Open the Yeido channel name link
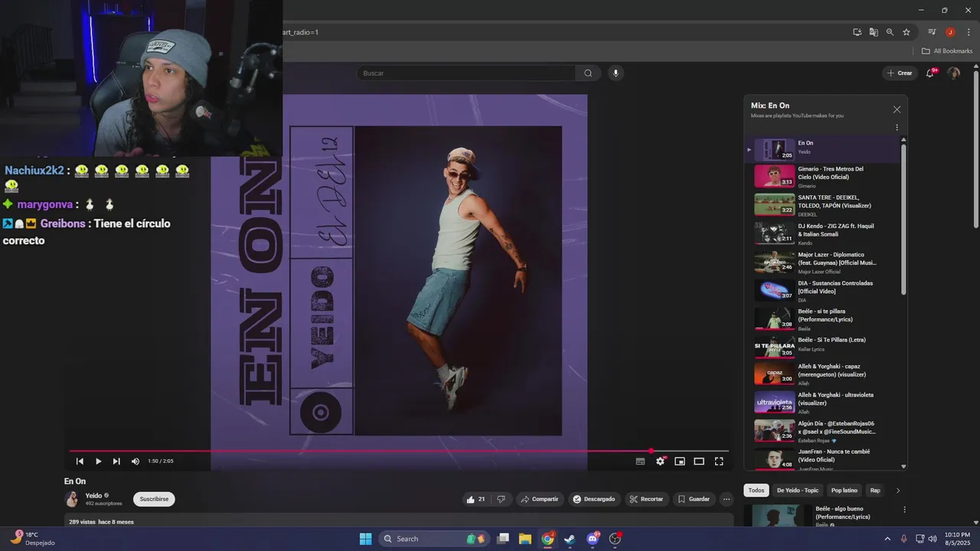 tap(93, 496)
